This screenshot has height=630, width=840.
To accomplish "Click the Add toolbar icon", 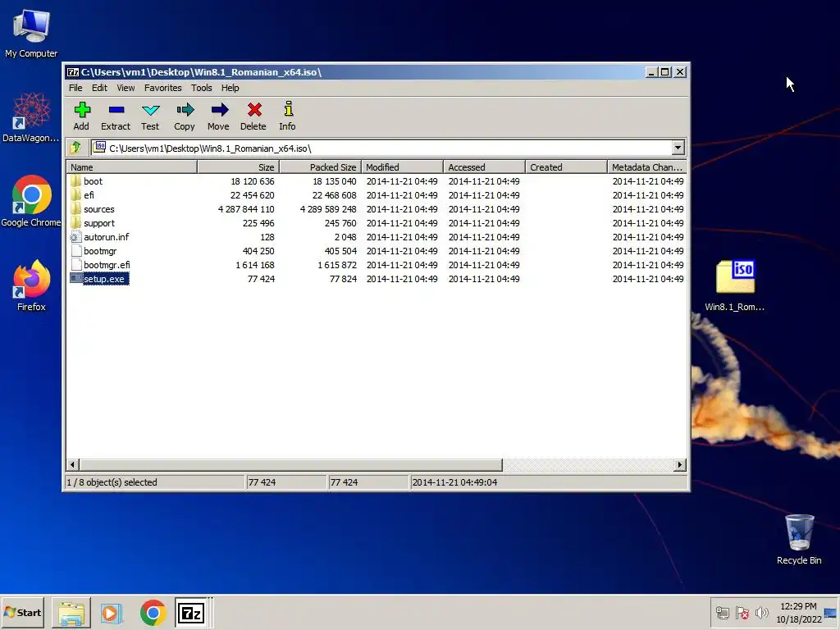I will click(x=82, y=111).
